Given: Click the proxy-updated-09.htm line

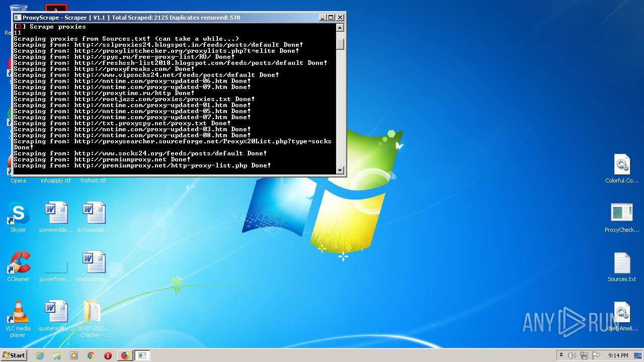Looking at the screenshot, I should (x=132, y=87).
